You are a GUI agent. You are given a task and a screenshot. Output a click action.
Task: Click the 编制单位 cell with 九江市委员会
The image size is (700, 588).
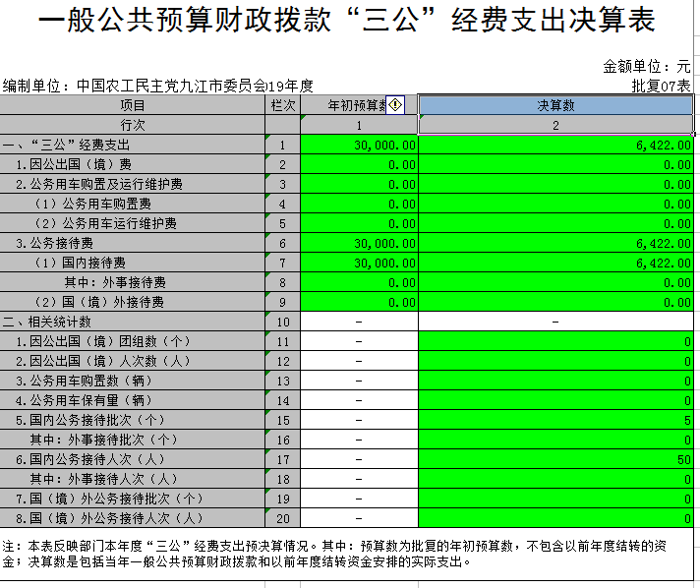[x=157, y=87]
